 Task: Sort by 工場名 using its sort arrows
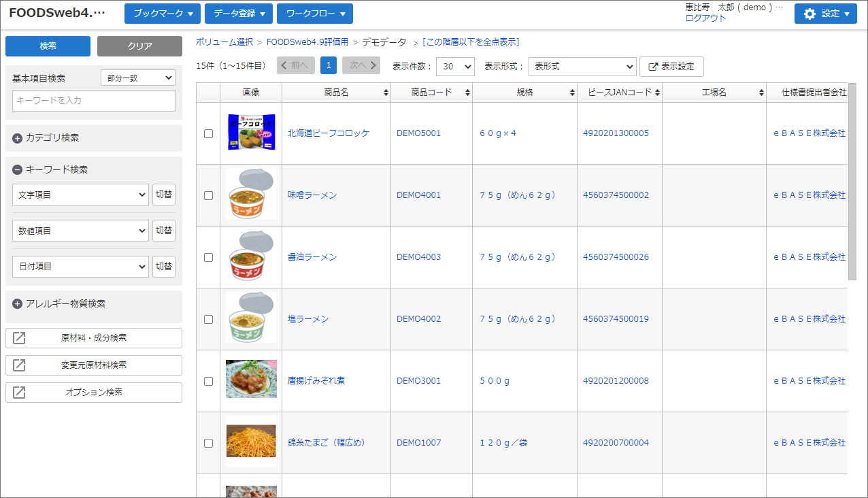pos(761,93)
